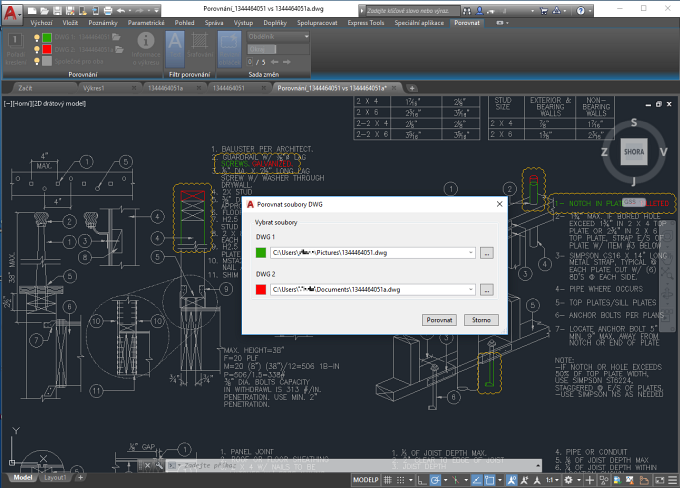Toggle DWG 1 visibility lightbulb in ribbon
Screen dimensions: 680x488
coord(37,38)
